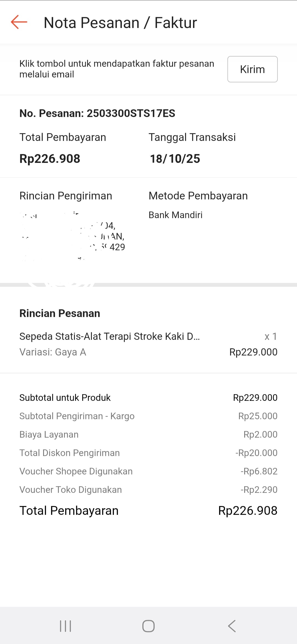This screenshot has height=644, width=297.
Task: Tap Subtotal Pengiriman - Kargo label
Action: 77,416
